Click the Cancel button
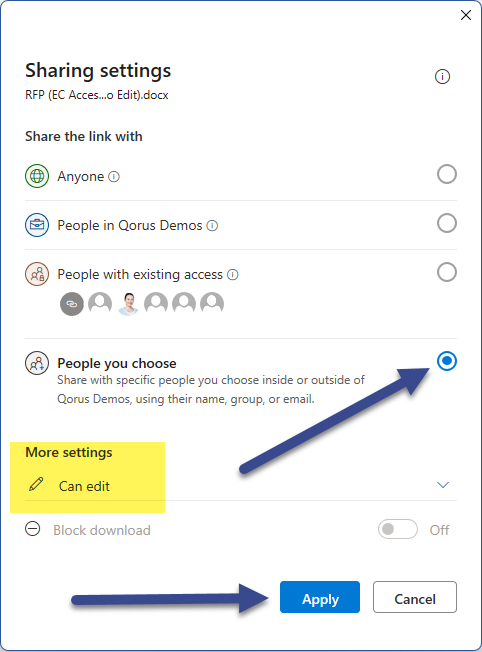The width and height of the screenshot is (482, 652). (415, 597)
